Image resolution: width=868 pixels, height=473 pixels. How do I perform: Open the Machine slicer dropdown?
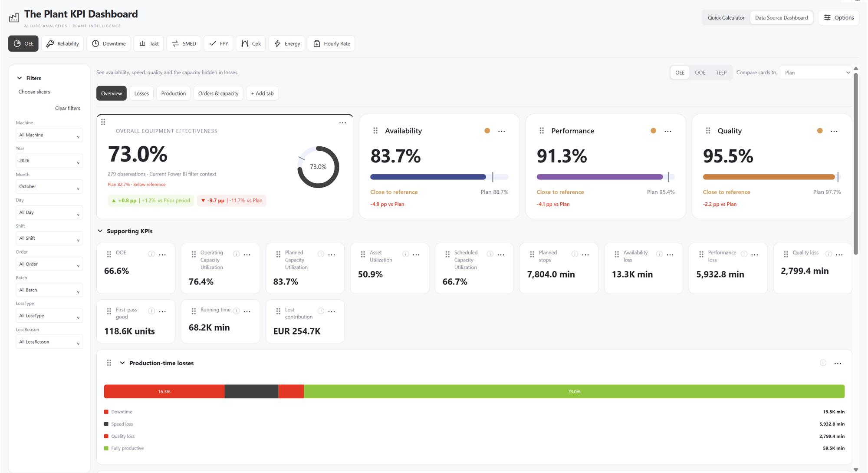(x=49, y=135)
